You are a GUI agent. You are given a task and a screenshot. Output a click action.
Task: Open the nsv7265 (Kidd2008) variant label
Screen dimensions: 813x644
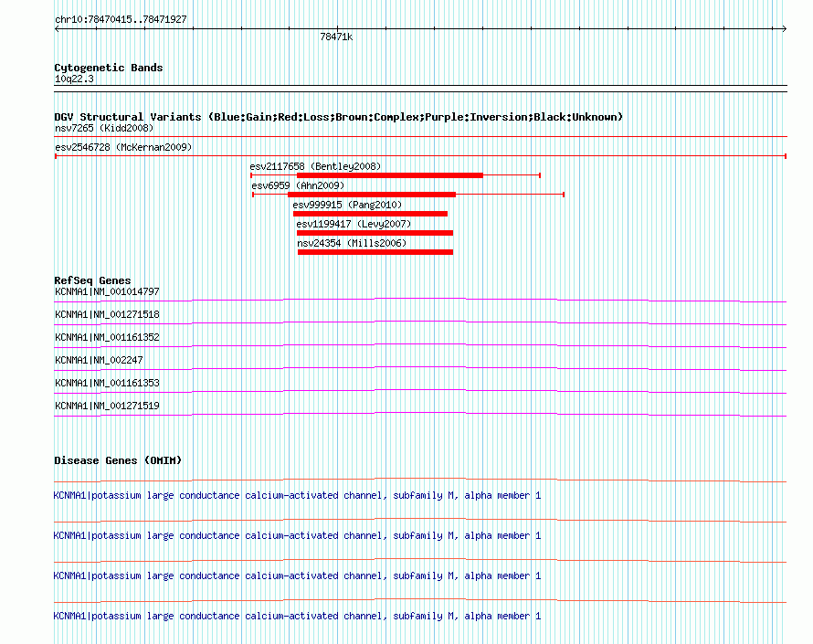[x=104, y=128]
